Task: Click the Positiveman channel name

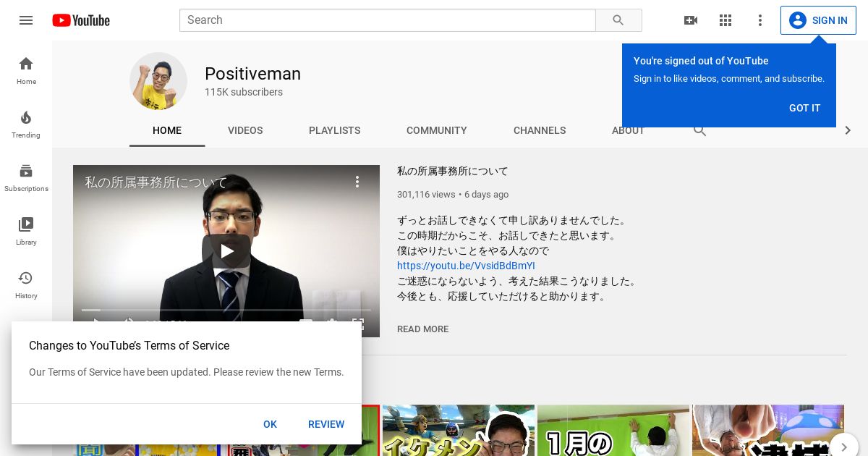Action: (x=252, y=74)
